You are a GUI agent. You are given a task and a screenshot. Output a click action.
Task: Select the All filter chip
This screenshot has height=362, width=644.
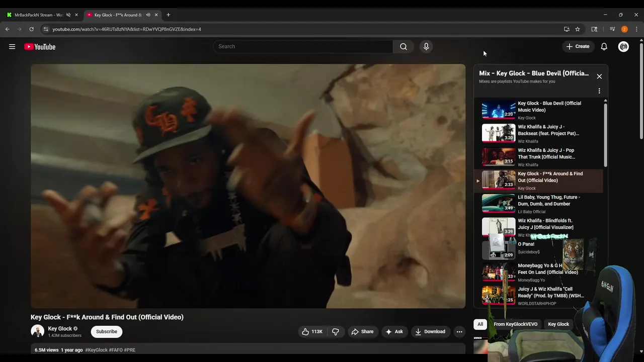click(x=480, y=324)
